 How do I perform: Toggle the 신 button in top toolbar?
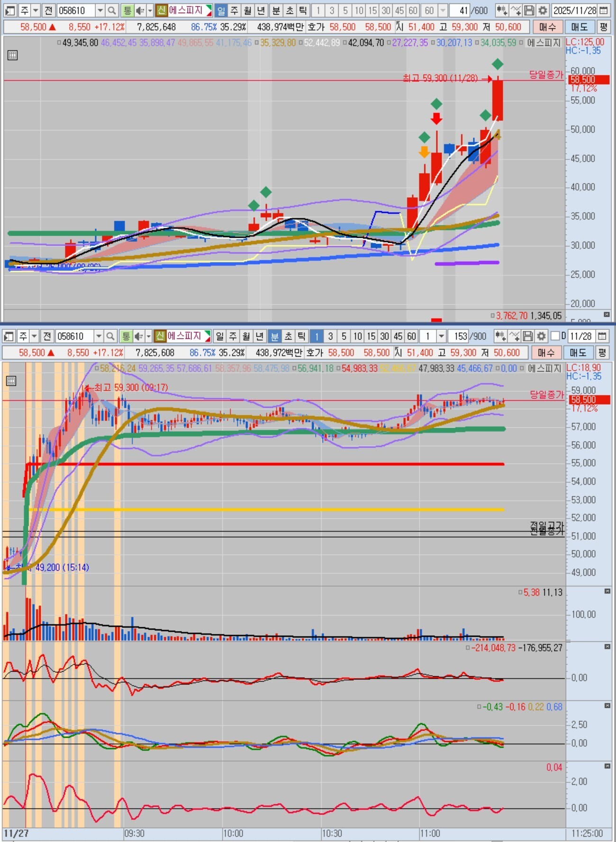[162, 10]
